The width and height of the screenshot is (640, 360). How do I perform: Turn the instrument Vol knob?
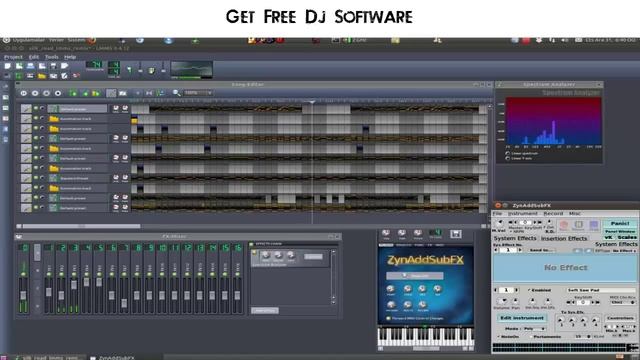(x=386, y=233)
